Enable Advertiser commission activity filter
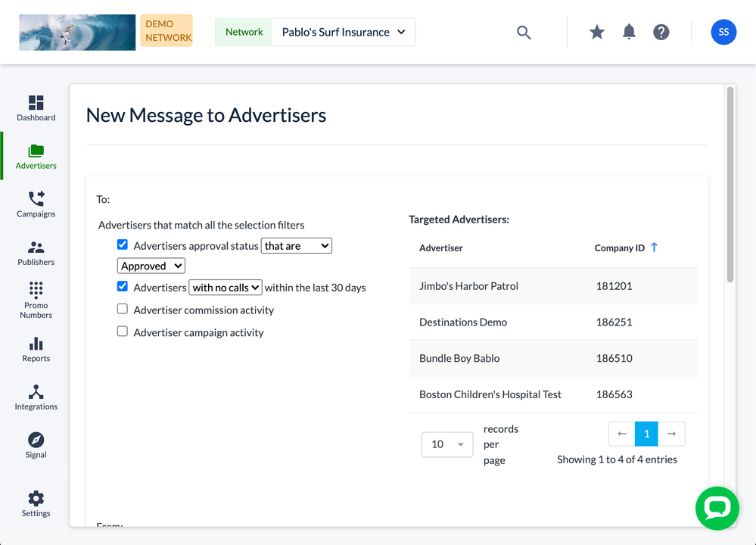756x545 pixels. coord(123,310)
